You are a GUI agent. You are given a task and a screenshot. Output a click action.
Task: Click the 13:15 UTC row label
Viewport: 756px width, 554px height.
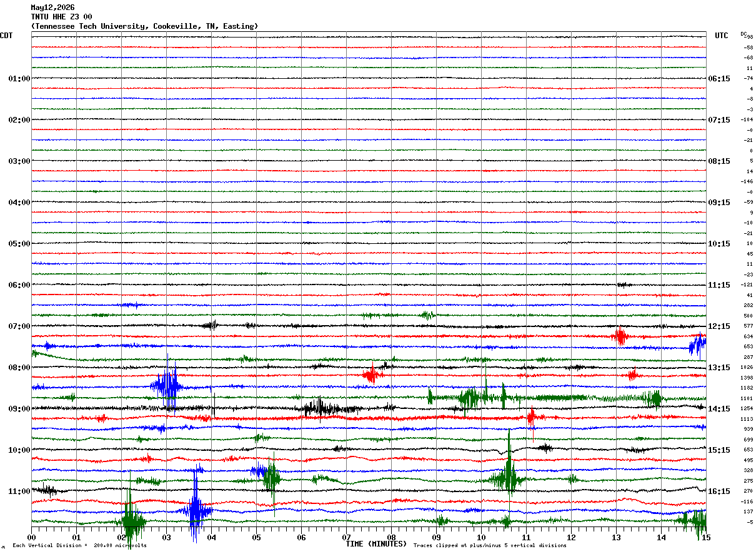point(719,368)
